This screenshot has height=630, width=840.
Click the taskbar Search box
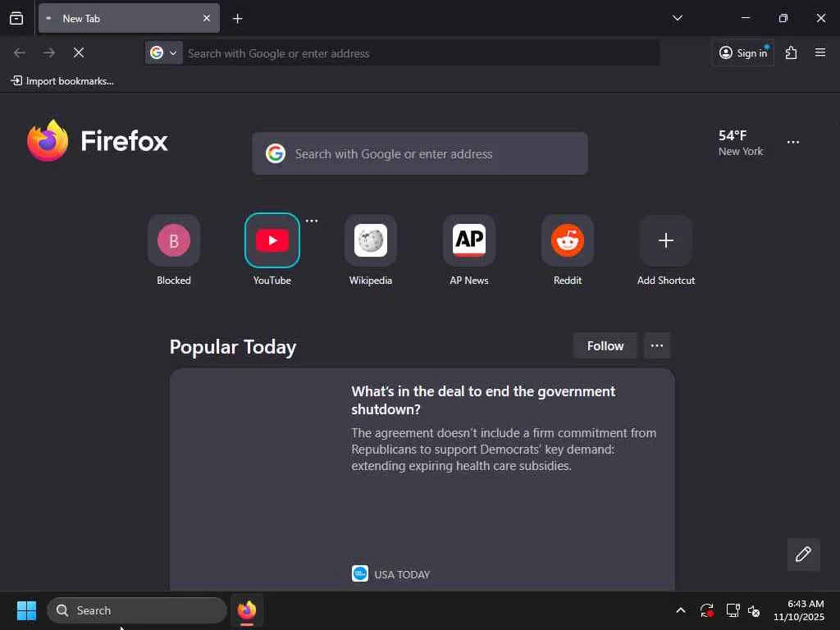tap(137, 610)
